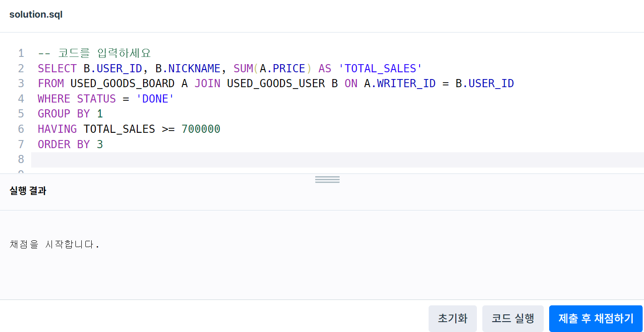Run code with 코드 실행 button

point(513,318)
